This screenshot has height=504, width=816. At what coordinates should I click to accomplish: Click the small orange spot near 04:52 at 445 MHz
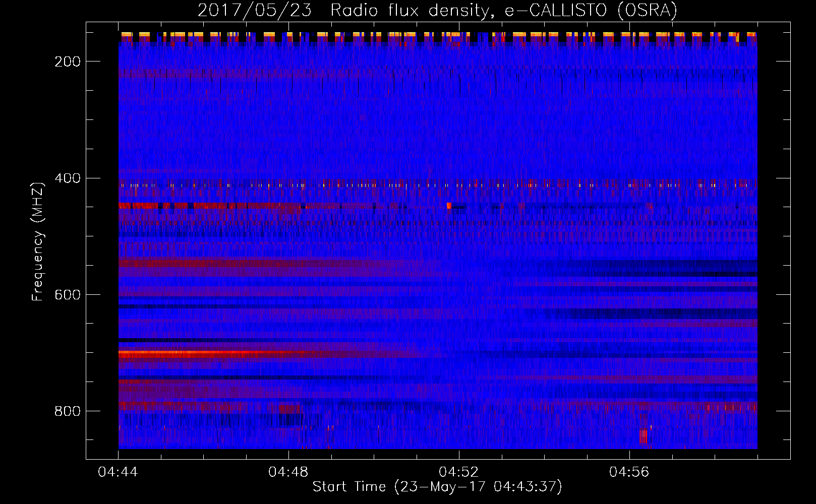(449, 205)
